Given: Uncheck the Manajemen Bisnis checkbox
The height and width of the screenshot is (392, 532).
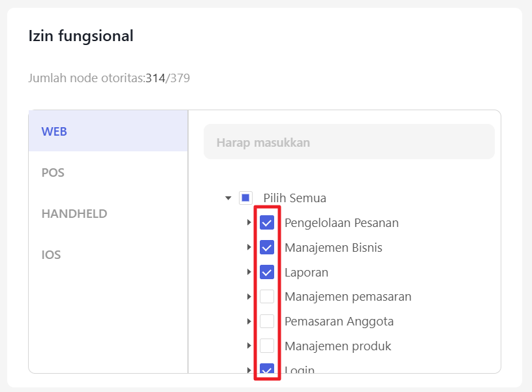Looking at the screenshot, I should pyautogui.click(x=267, y=248).
